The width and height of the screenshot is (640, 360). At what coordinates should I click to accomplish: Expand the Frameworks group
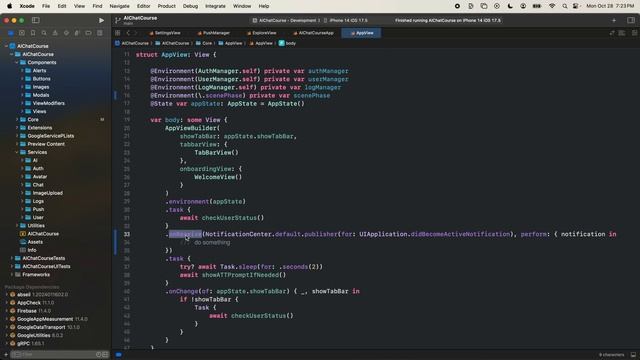[11, 275]
